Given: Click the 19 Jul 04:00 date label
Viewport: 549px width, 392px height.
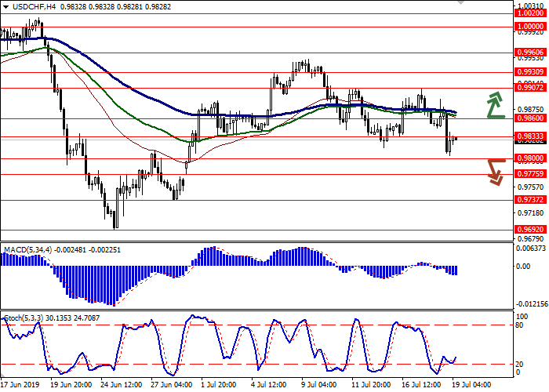Looking at the screenshot, I should [x=469, y=386].
